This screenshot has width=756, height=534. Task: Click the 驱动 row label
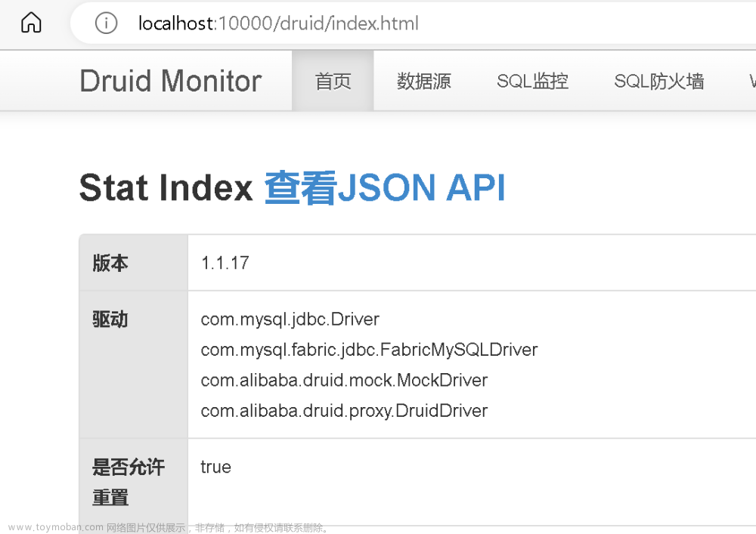[x=110, y=319]
